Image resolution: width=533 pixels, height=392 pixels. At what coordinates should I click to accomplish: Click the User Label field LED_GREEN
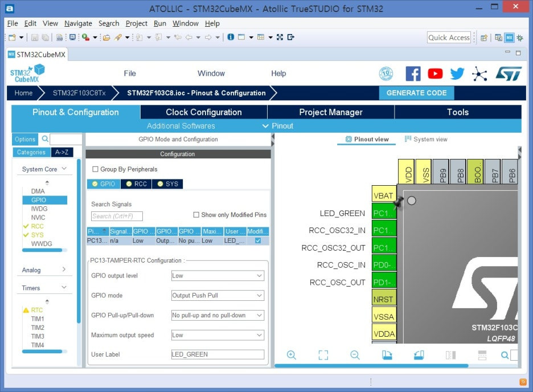(x=218, y=354)
